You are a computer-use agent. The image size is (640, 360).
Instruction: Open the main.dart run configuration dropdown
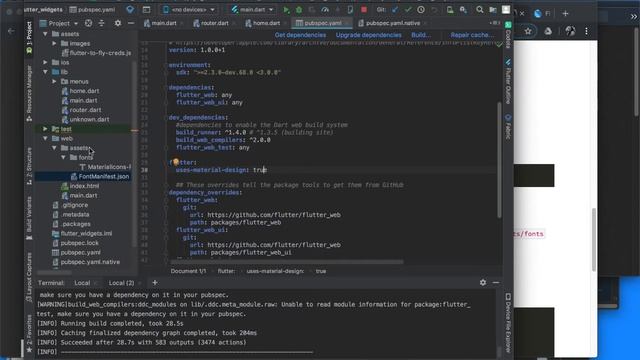[x=252, y=9]
